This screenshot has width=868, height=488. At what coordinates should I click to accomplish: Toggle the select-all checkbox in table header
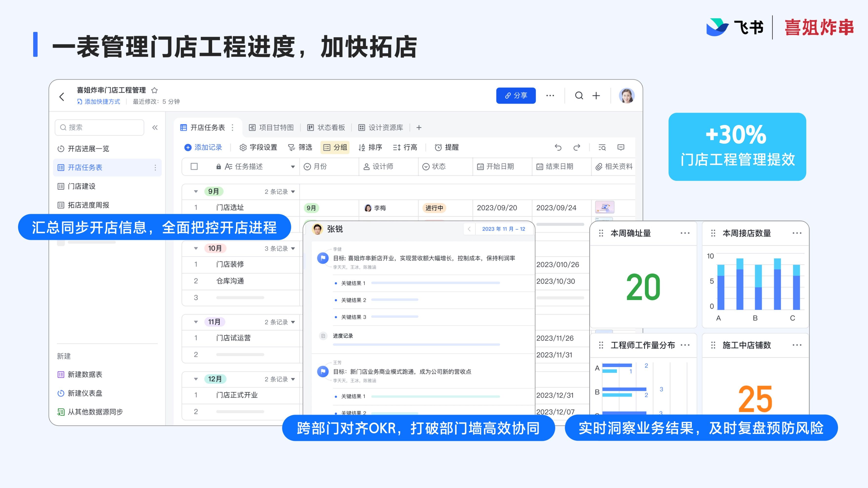tap(194, 166)
